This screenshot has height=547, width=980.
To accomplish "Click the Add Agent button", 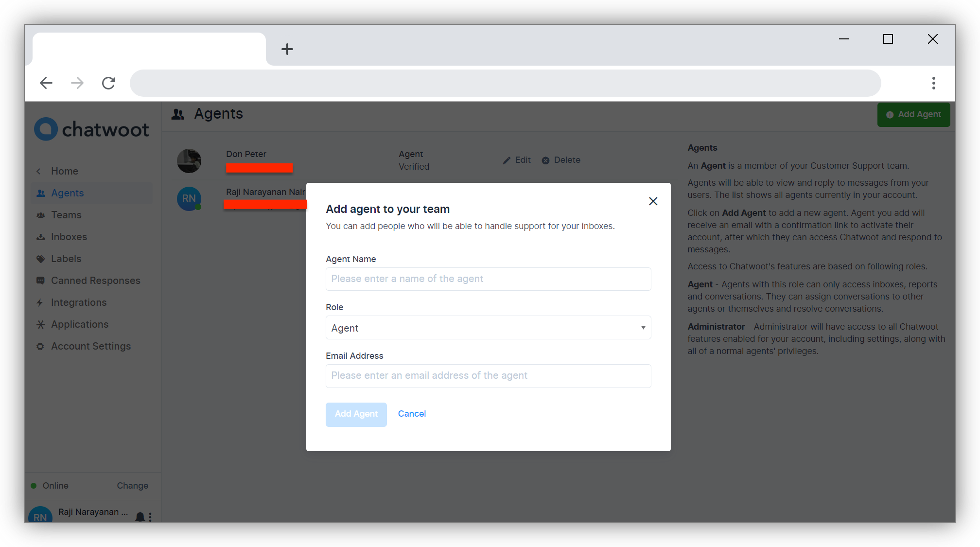I will pos(356,414).
